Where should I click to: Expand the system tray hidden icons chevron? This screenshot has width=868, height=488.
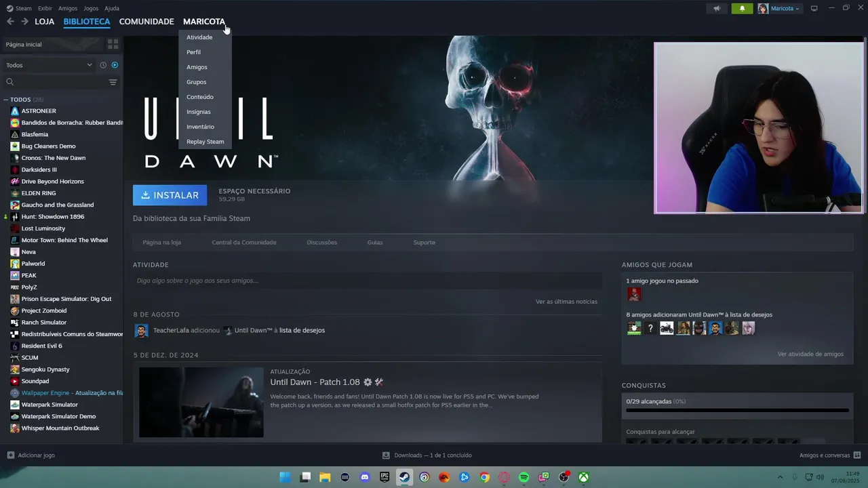coord(780,477)
